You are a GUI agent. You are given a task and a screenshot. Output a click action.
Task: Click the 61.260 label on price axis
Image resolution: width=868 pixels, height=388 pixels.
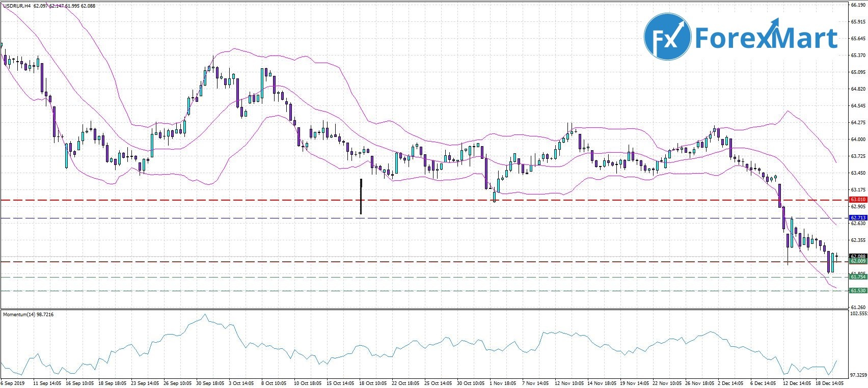[x=858, y=307]
